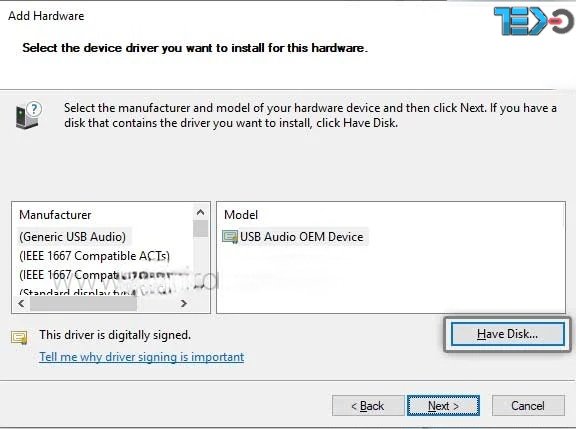Open 'Tell me why driver signing is important' link
The height and width of the screenshot is (429, 576).
pyautogui.click(x=142, y=357)
